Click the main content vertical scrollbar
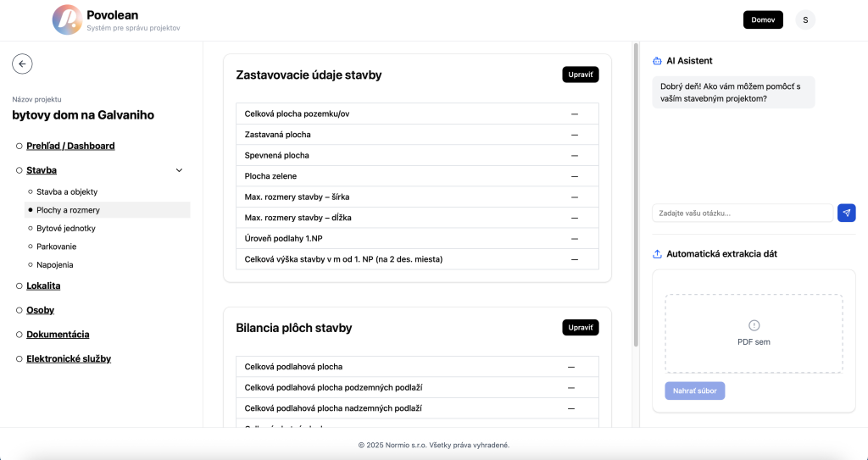 click(x=636, y=195)
